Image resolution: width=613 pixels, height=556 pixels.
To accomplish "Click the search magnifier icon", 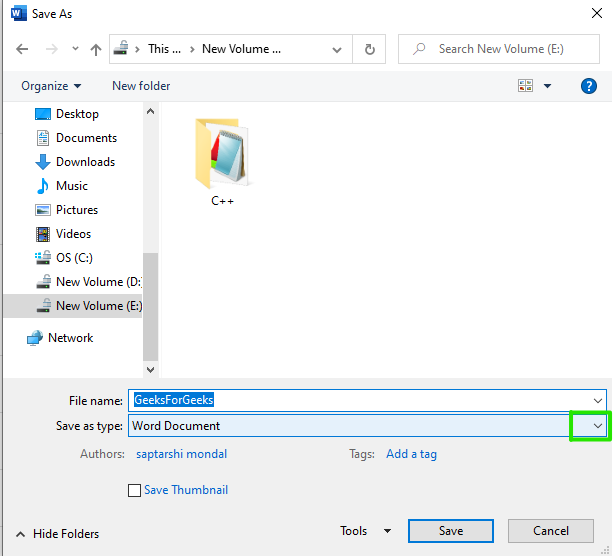I will (419, 49).
